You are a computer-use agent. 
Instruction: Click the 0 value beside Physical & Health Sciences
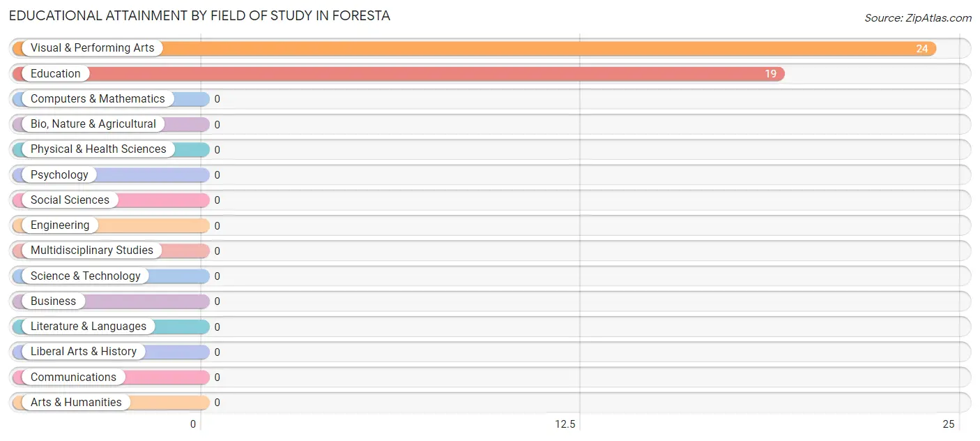[x=217, y=150]
